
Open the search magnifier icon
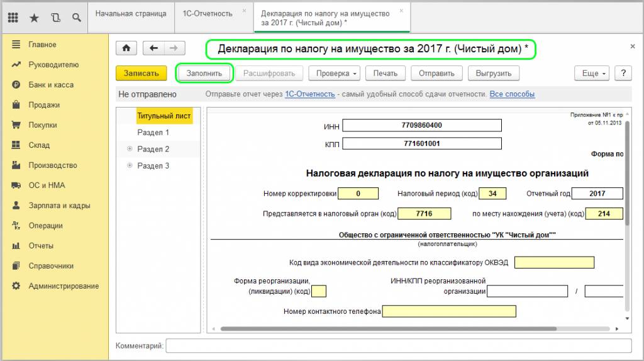[x=76, y=17]
